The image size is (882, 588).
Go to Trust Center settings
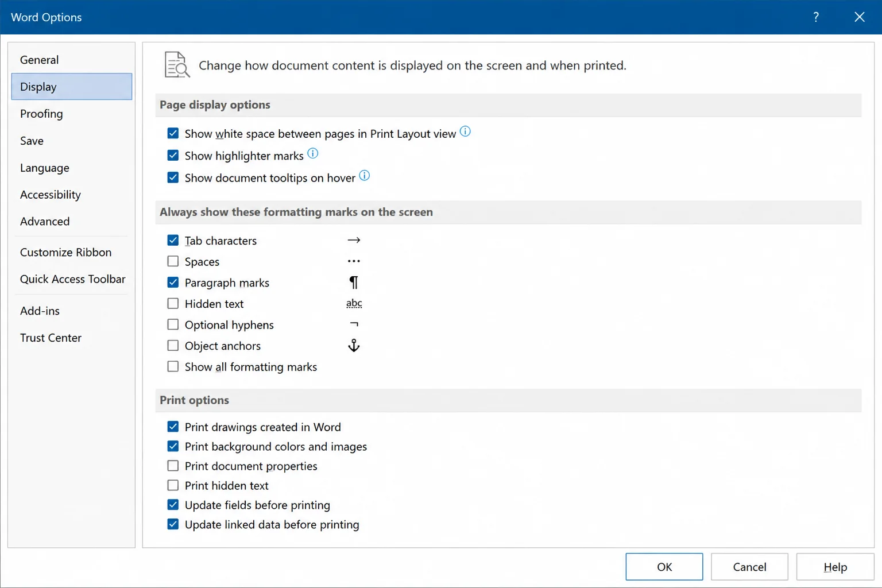[x=72, y=338]
